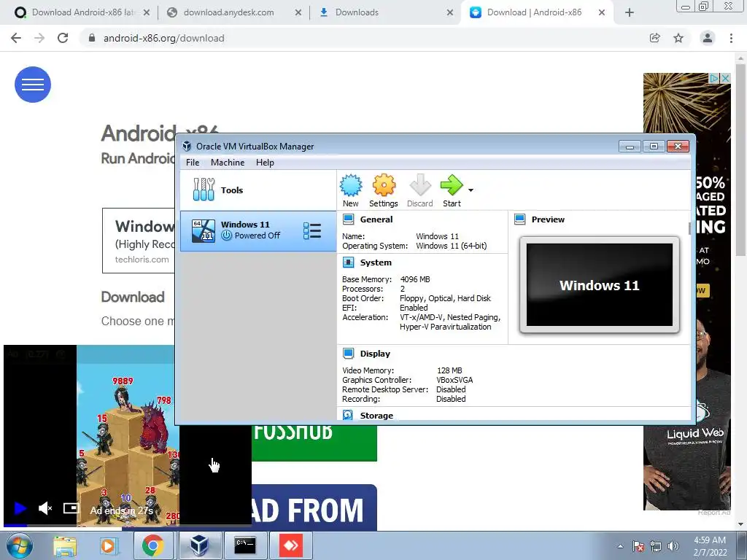The height and width of the screenshot is (560, 747).
Task: Switch to VirtualBox taskbar icon
Action: pyautogui.click(x=200, y=545)
